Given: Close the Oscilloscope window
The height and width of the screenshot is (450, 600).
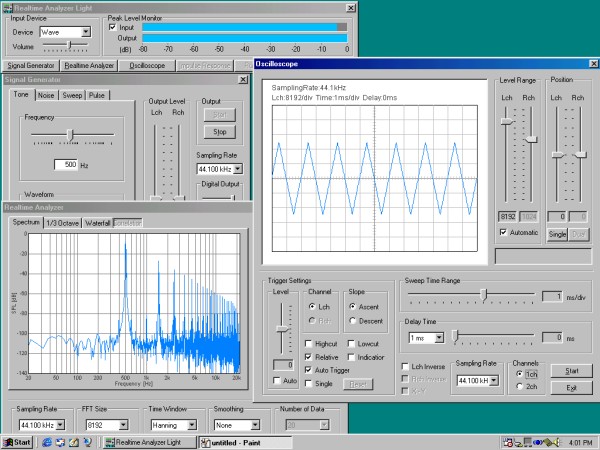Looking at the screenshot, I should tap(593, 64).
